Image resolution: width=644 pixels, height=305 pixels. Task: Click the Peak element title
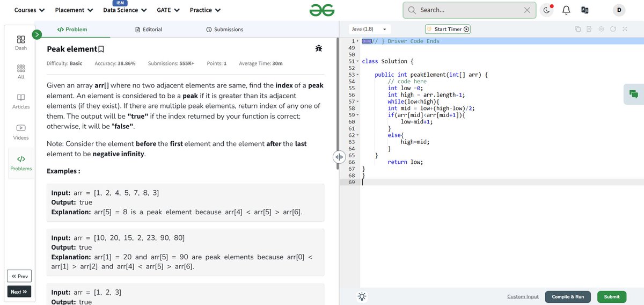[x=71, y=49]
